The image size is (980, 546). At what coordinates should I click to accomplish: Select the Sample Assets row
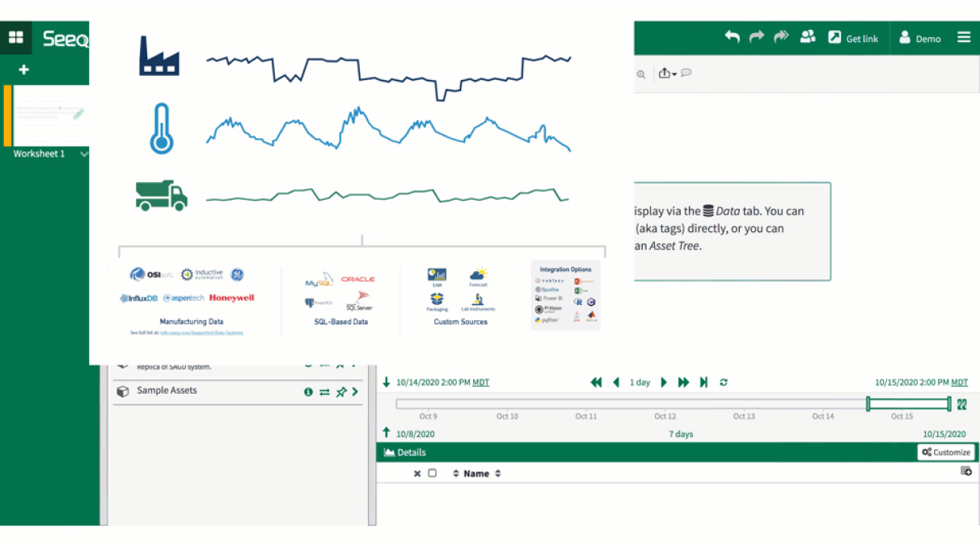pos(239,392)
